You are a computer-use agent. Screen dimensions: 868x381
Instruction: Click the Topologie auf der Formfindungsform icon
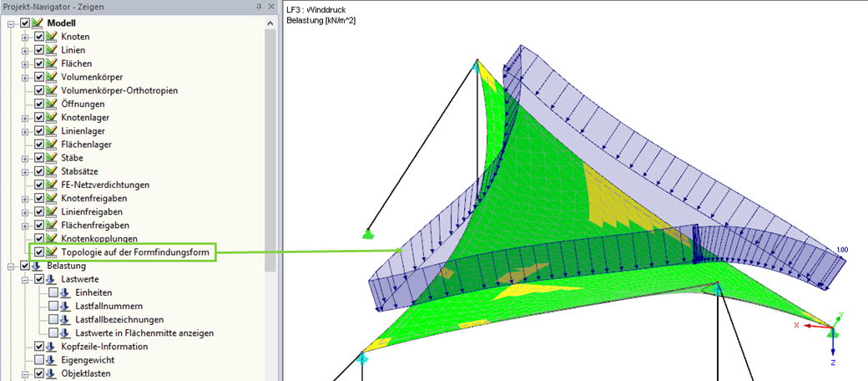point(52,252)
